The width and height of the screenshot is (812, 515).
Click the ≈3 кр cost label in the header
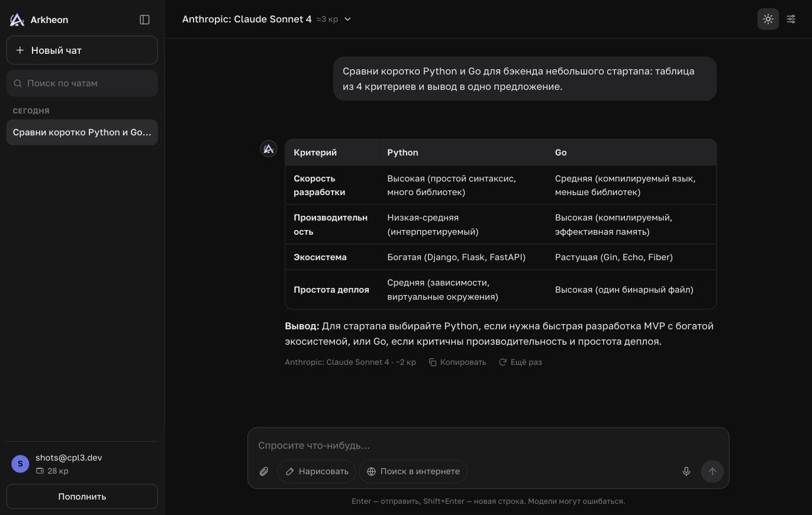327,19
